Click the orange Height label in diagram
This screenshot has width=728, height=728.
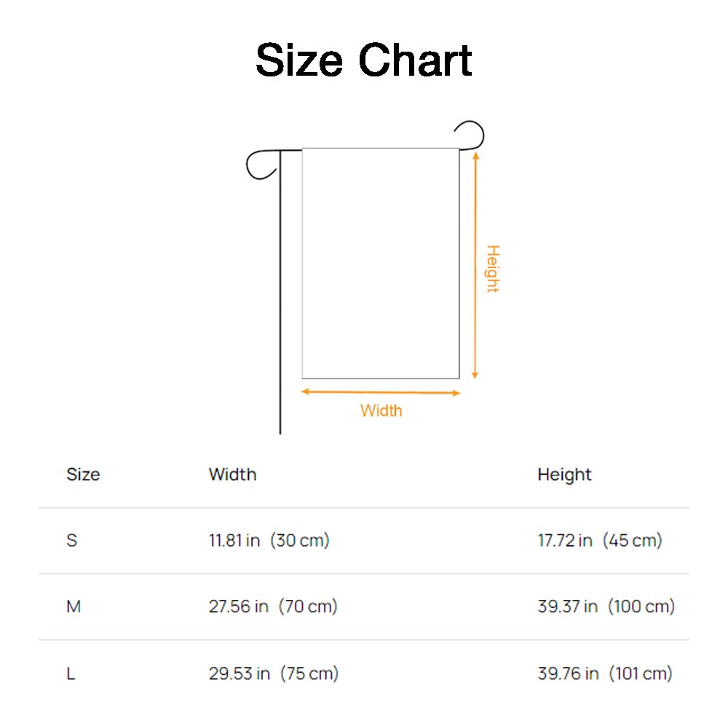(x=493, y=269)
